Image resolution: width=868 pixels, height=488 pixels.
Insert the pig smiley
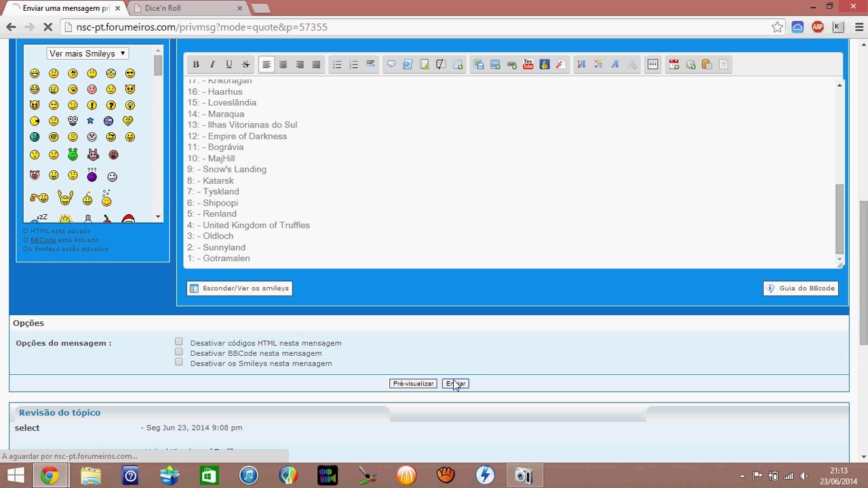coord(35,175)
